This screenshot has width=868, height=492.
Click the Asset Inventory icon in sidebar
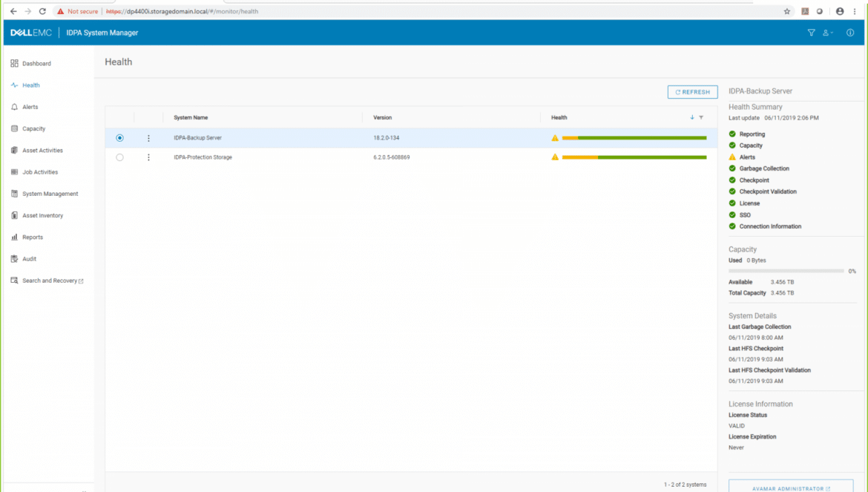tap(14, 215)
